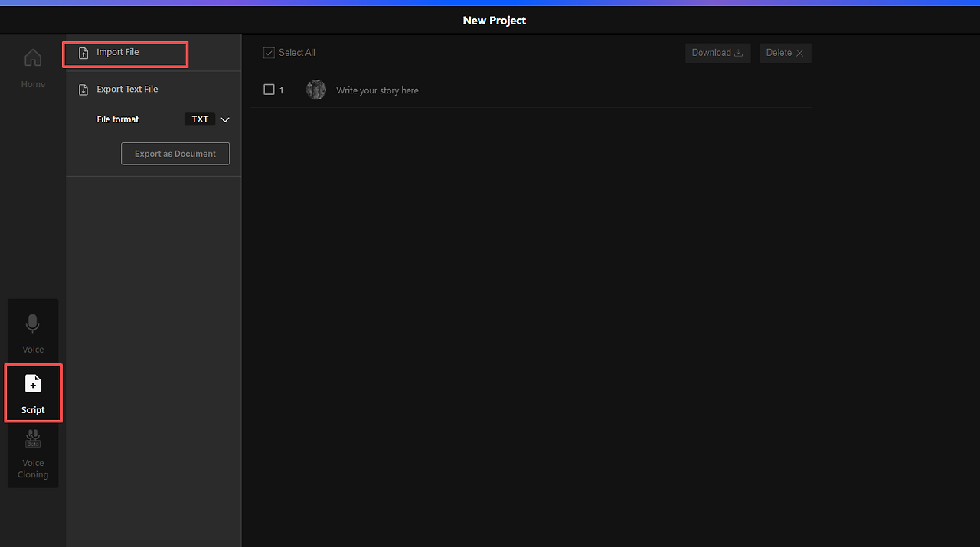
Task: Click the Write your story here field
Action: (x=377, y=90)
